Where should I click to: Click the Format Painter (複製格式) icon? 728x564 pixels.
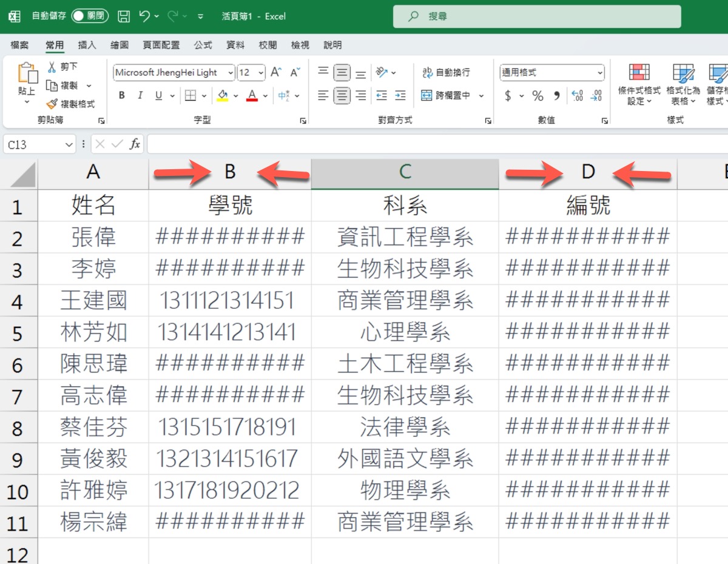point(52,104)
